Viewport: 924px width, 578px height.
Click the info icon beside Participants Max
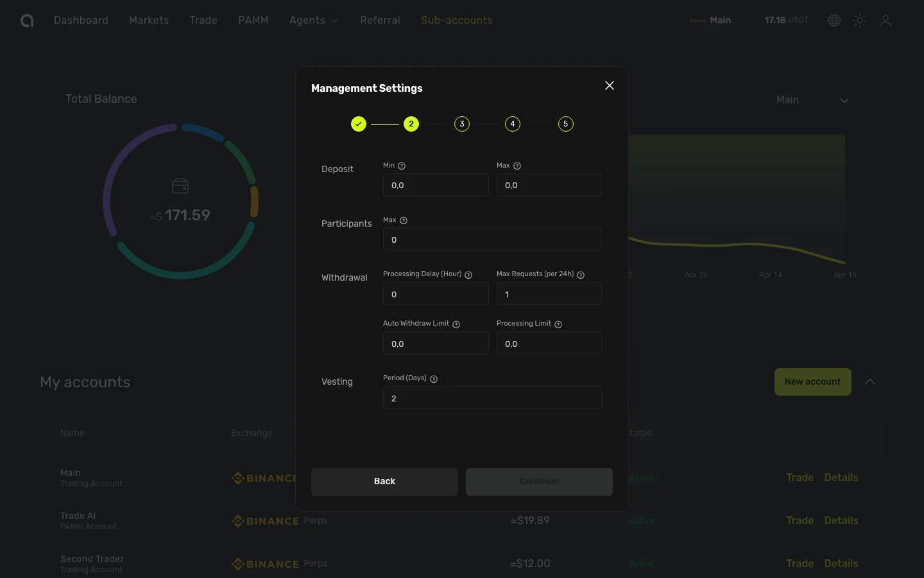(404, 220)
